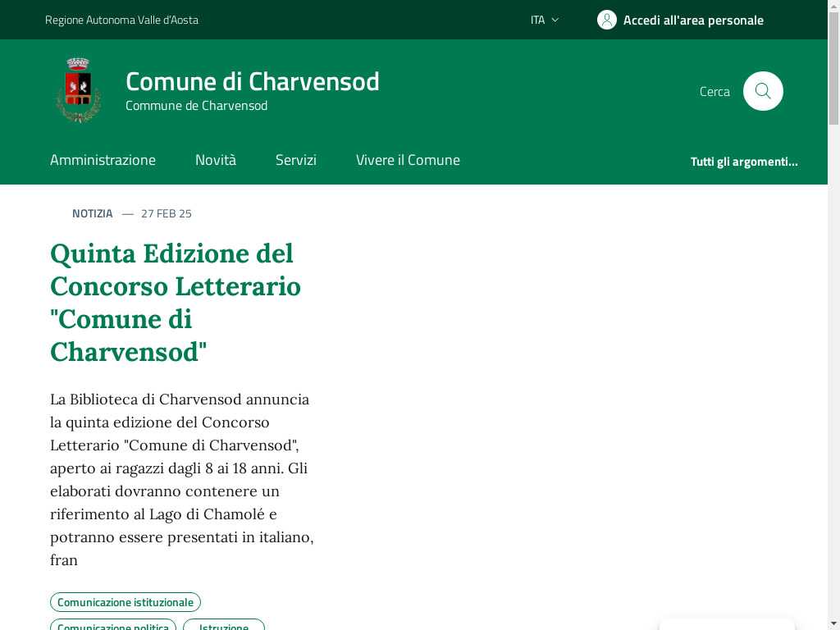This screenshot has height=630, width=840.
Task: Open the Quinta Edizione del Concorso Letterario article
Action: [176, 303]
